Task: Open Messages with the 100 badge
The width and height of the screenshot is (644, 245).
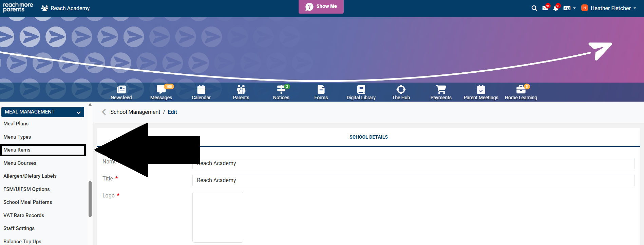Action: [x=161, y=90]
